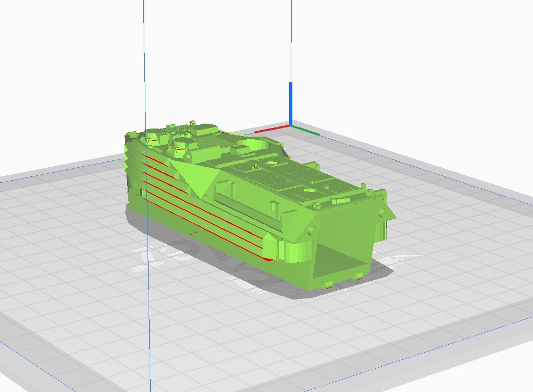Click the red tow hook at the vehicle rear

pos(328,285)
